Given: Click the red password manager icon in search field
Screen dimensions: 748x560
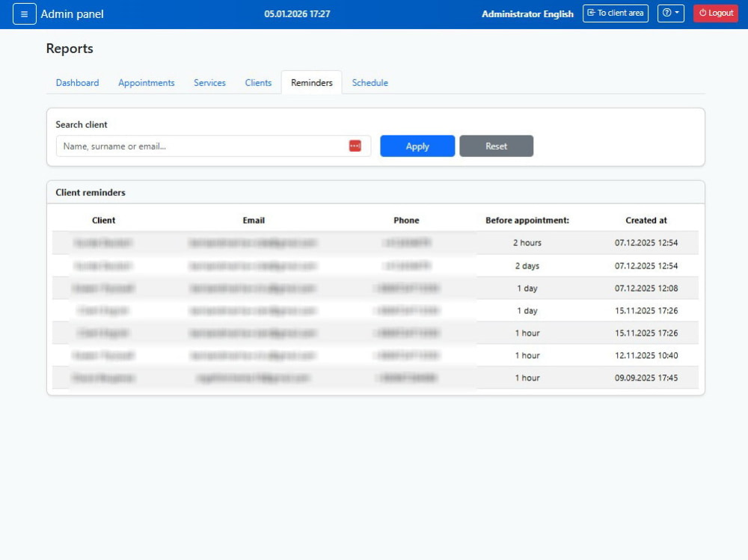Looking at the screenshot, I should (355, 146).
